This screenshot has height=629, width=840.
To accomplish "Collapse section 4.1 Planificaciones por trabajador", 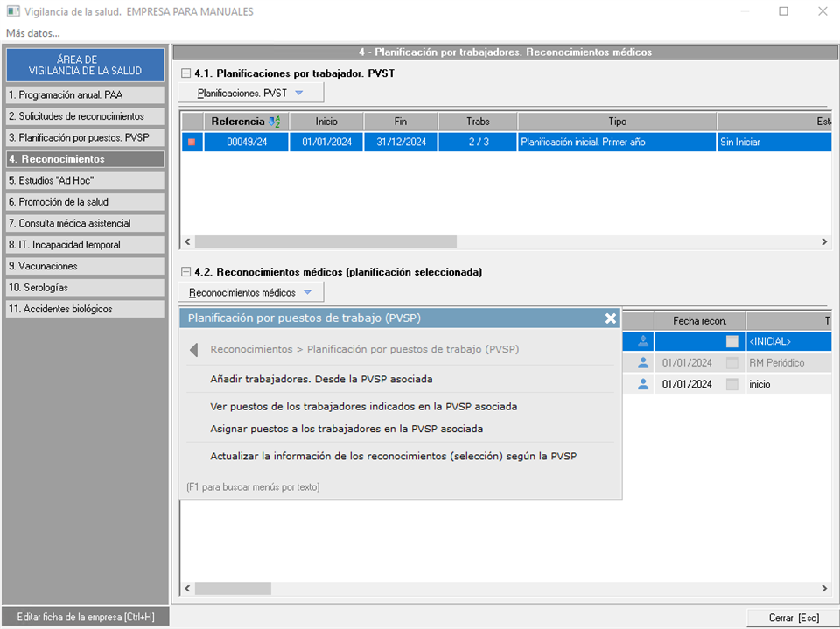I will click(x=185, y=73).
